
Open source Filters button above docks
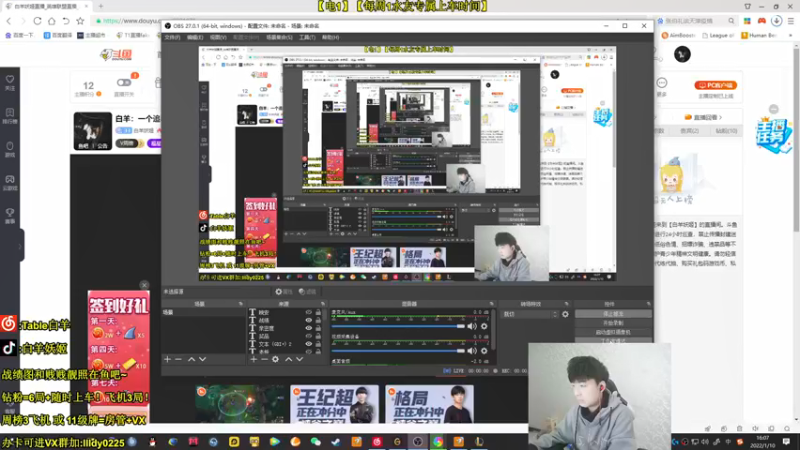coord(308,292)
